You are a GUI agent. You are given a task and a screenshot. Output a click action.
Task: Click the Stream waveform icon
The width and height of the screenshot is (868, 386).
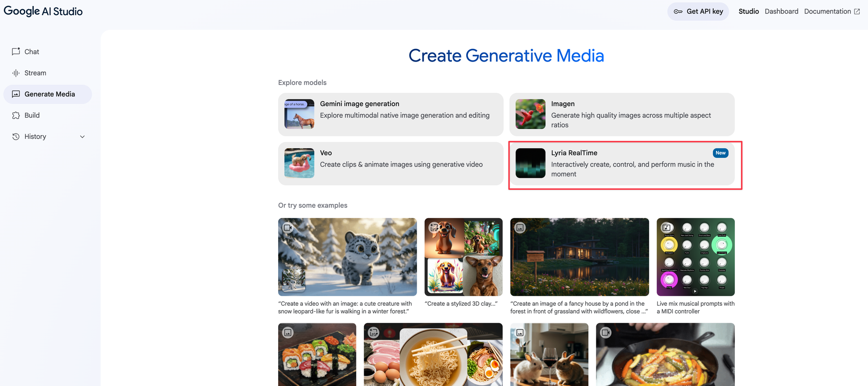[x=16, y=73]
